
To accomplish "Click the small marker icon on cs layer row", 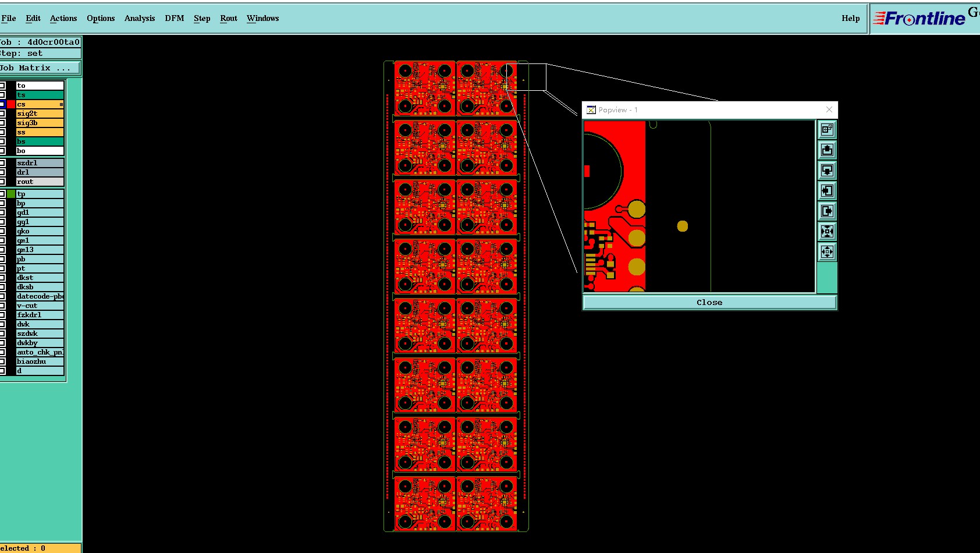I will pos(61,104).
